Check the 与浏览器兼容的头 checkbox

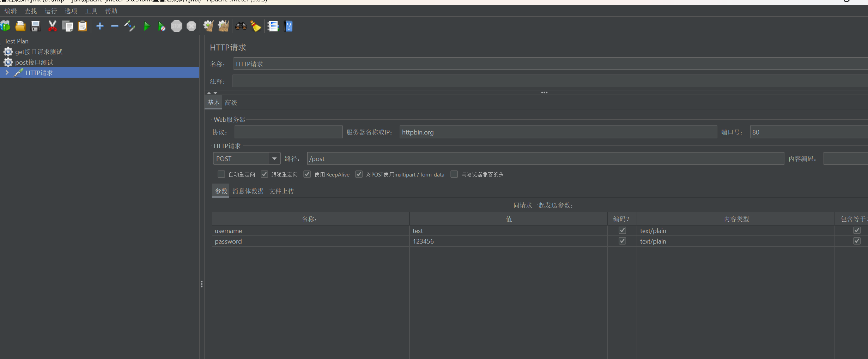pos(454,174)
